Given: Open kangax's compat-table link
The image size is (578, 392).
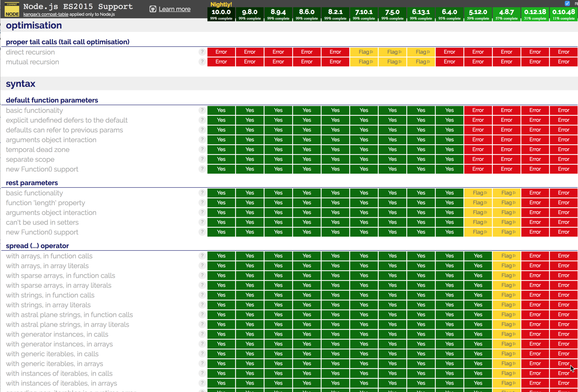Looking at the screenshot, I should pyautogui.click(x=46, y=14).
